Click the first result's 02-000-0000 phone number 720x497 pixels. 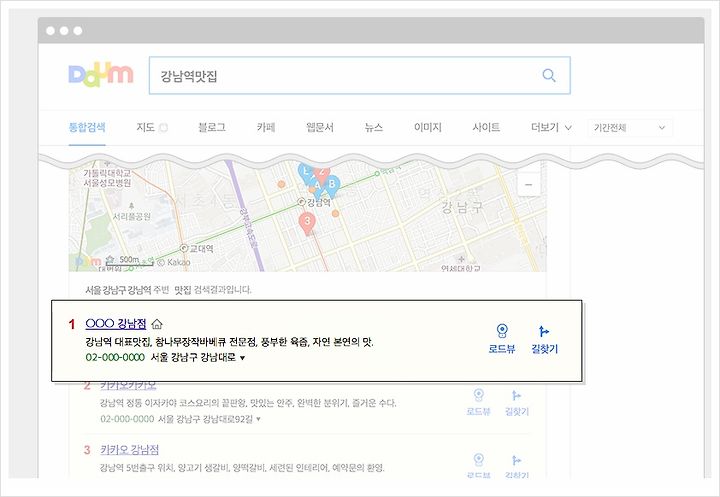click(x=115, y=357)
